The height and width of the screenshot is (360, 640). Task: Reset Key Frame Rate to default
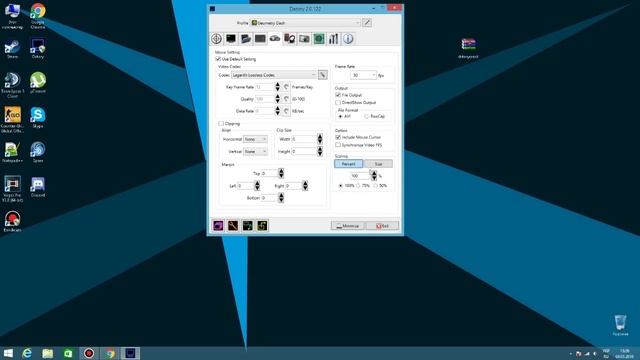[286, 87]
